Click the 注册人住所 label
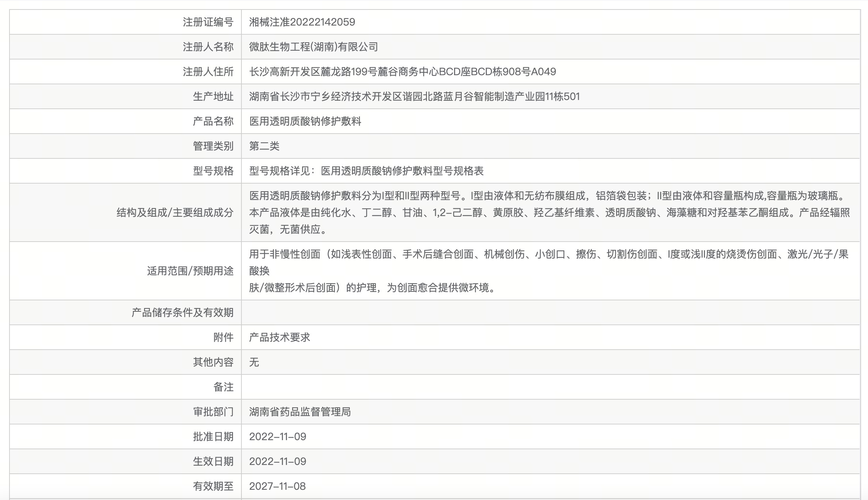The height and width of the screenshot is (500, 868). [208, 72]
